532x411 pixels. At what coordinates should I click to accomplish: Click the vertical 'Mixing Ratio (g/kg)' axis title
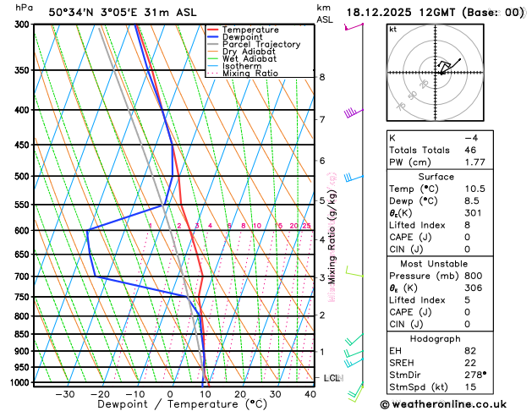pos(332,237)
